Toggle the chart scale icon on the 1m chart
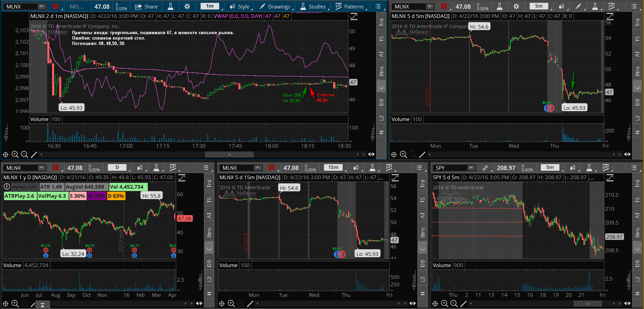The height and width of the screenshot is (309, 644). (x=354, y=16)
